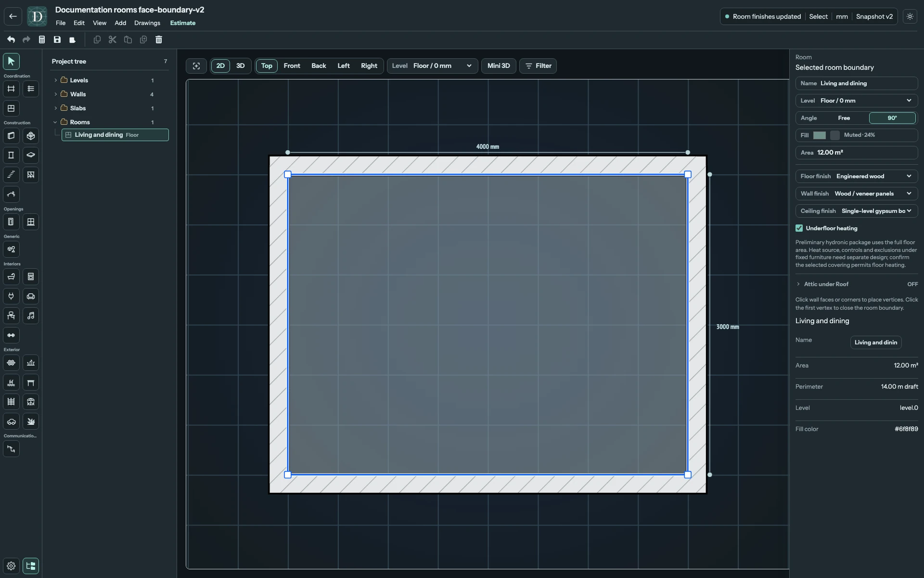924x578 pixels.
Task: Select the dumbbell fitness tool
Action: (x=11, y=335)
